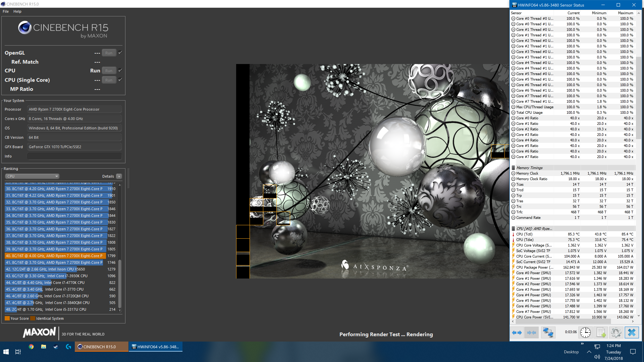Click HWiNFO vertical scrollbar thumb
This screenshot has width=644, height=362.
coord(639,98)
